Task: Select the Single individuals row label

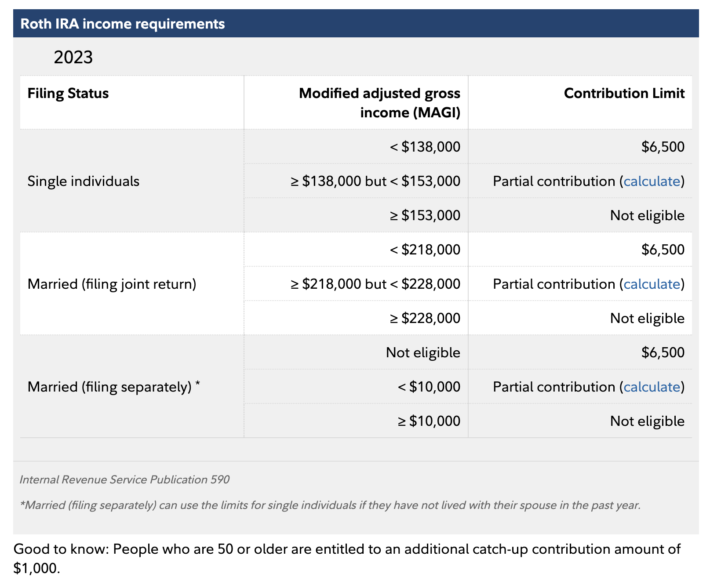Action: (84, 181)
